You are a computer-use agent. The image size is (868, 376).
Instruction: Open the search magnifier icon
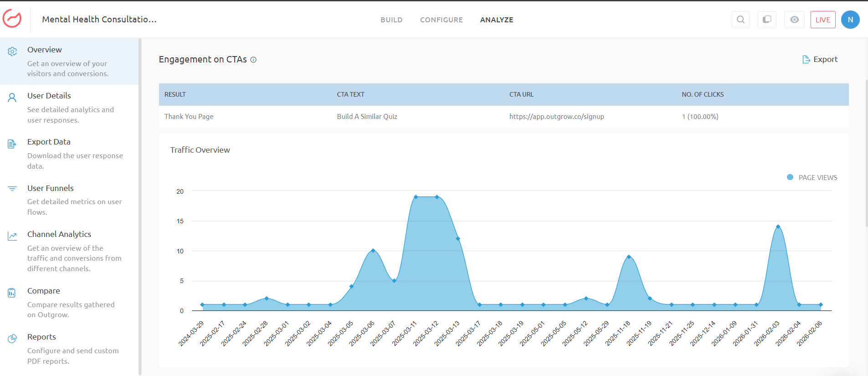pos(740,20)
